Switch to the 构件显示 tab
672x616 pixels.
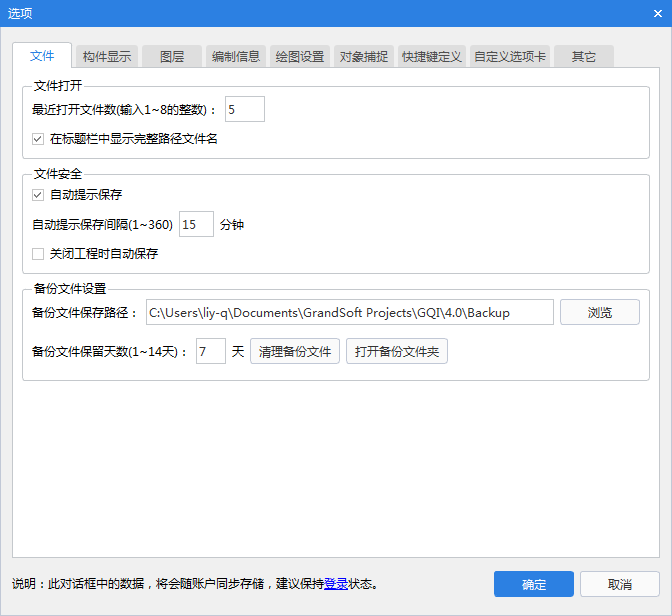pyautogui.click(x=107, y=57)
